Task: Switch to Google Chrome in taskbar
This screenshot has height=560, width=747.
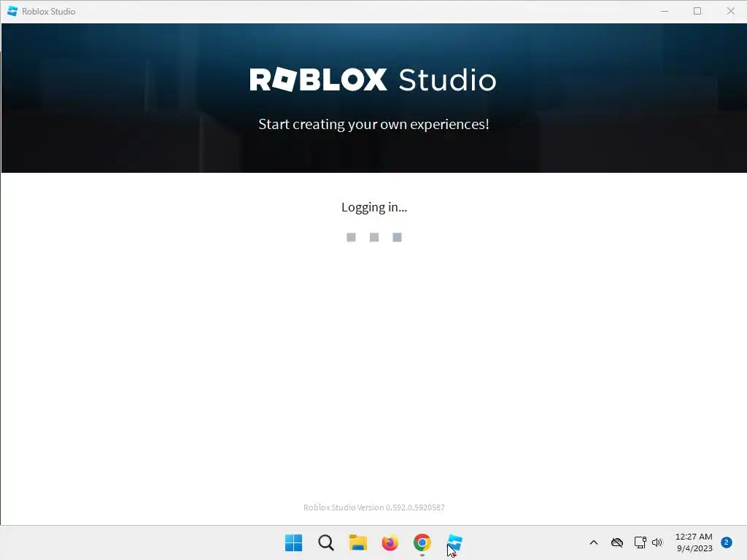Action: 422,542
